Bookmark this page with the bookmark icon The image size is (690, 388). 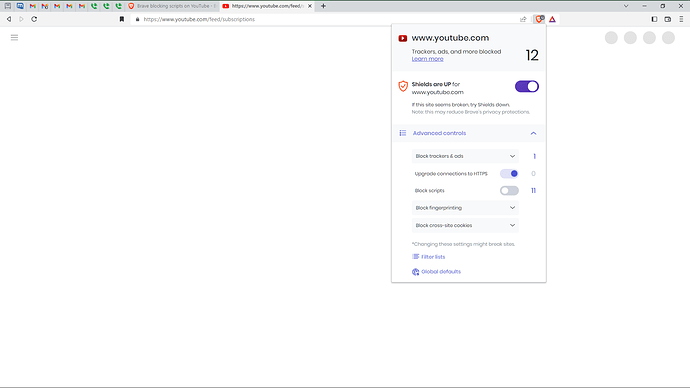[122, 19]
